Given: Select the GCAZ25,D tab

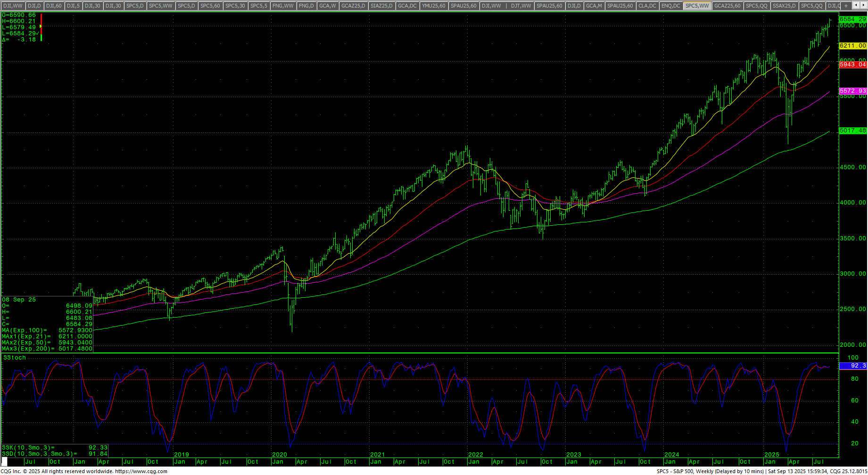Looking at the screenshot, I should (353, 6).
